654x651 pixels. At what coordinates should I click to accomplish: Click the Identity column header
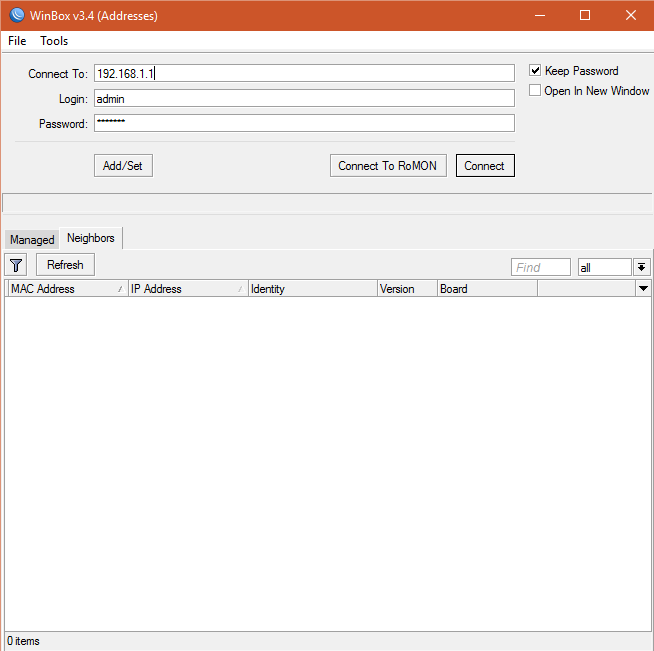click(x=313, y=289)
